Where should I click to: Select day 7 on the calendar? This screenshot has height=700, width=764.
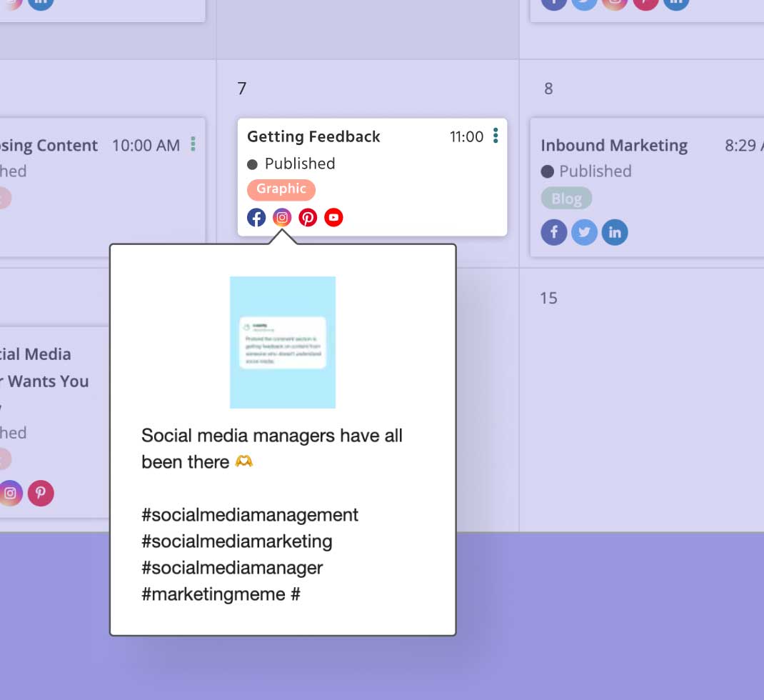pyautogui.click(x=242, y=89)
